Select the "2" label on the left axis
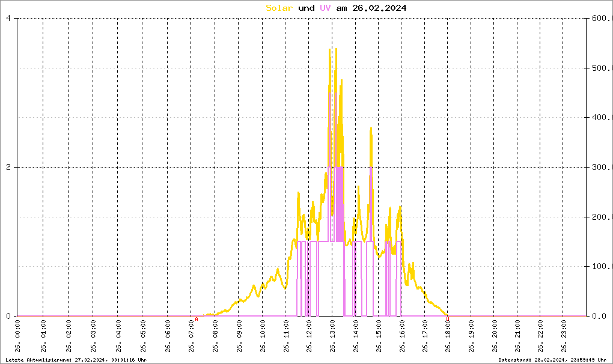The height and width of the screenshot is (364, 613). click(8, 168)
